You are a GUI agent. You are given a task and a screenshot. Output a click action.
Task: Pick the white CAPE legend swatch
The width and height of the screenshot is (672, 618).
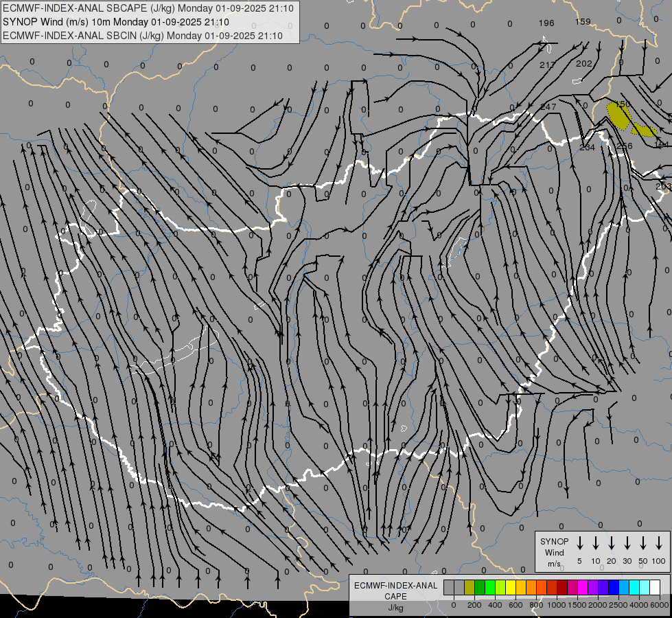[655, 588]
